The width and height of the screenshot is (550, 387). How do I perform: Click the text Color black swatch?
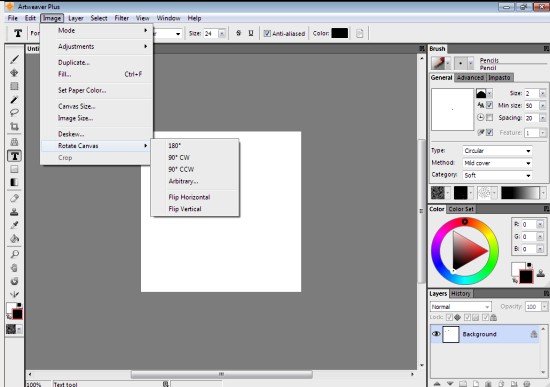pyautogui.click(x=340, y=33)
